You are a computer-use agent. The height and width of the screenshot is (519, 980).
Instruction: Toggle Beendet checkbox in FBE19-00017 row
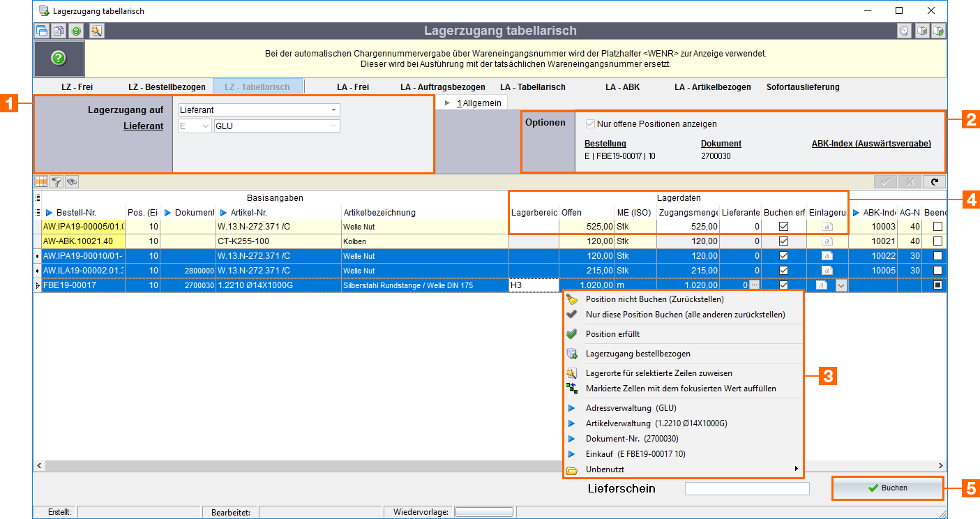click(938, 285)
